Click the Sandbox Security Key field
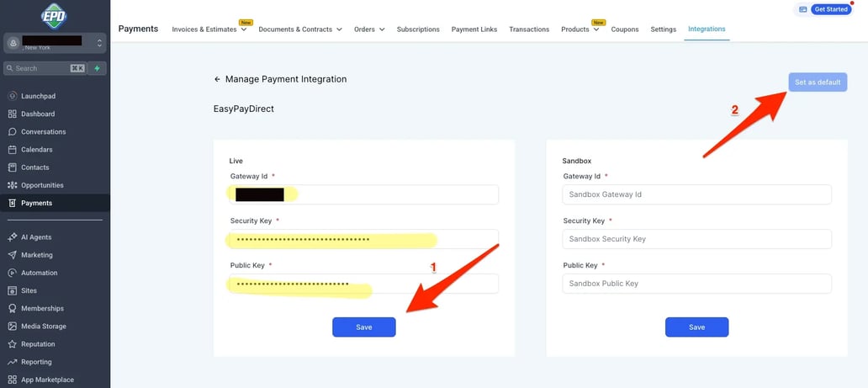This screenshot has width=868, height=388. [x=696, y=239]
